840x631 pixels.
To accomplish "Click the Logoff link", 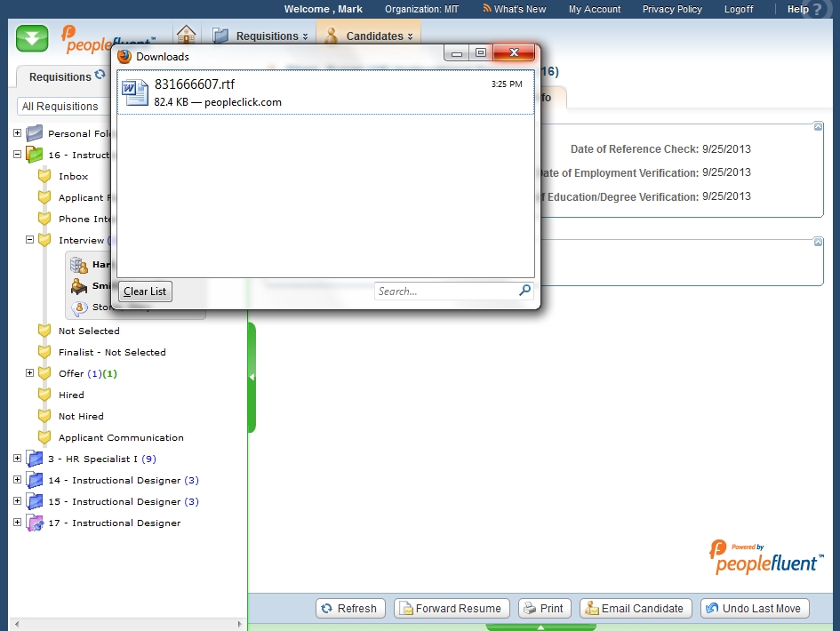I will tap(738, 9).
